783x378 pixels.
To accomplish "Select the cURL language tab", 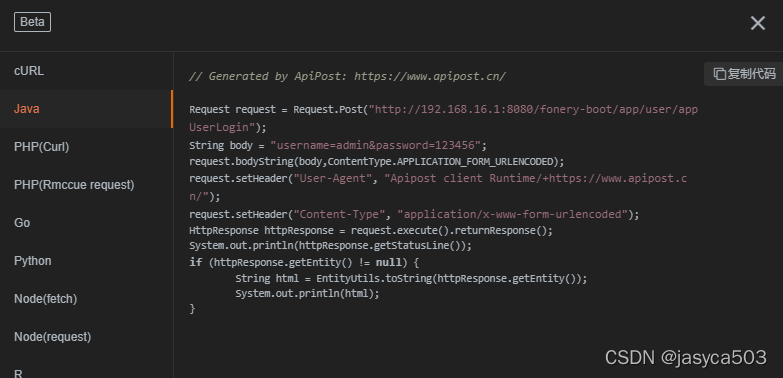I will [86, 71].
